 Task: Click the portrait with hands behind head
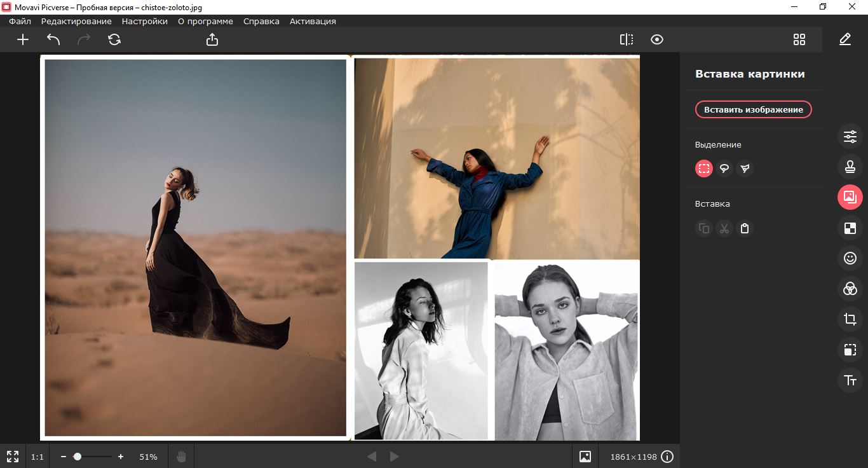pos(567,352)
